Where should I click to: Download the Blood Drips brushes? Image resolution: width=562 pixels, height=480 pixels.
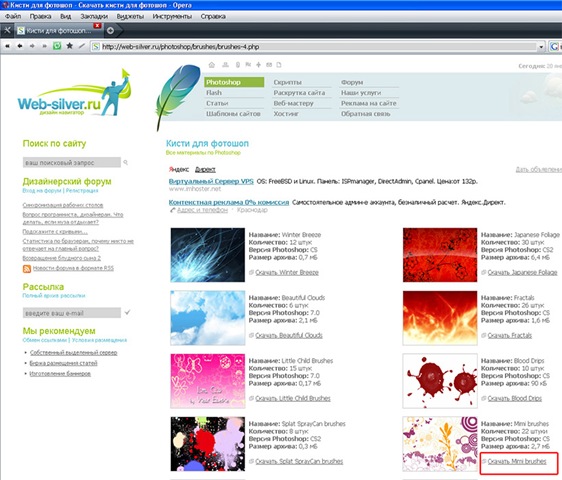click(515, 398)
